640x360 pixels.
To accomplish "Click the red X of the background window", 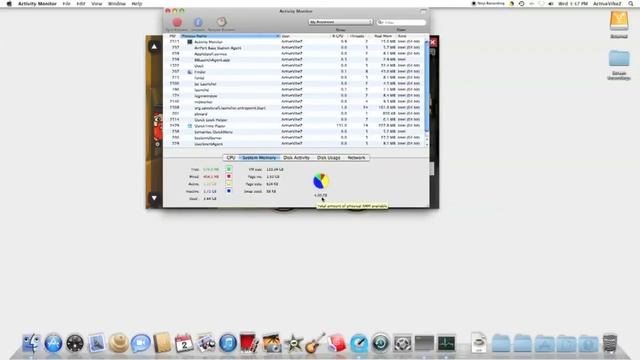I will tap(433, 42).
